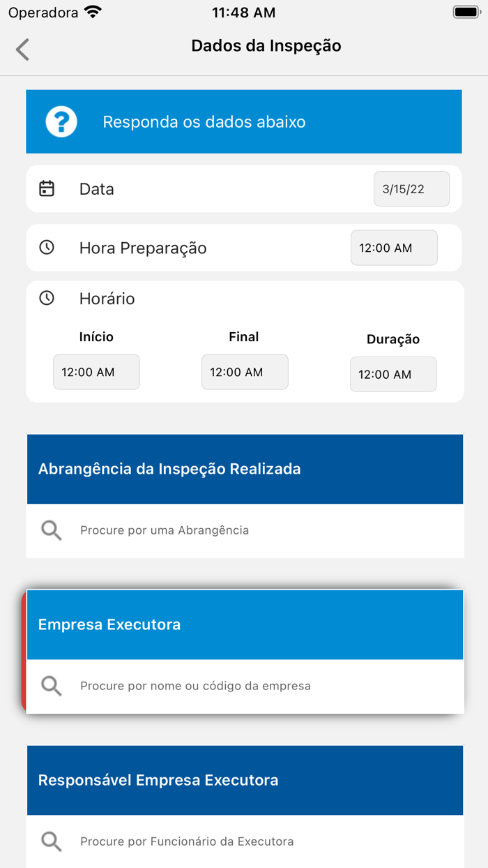The image size is (488, 868).
Task: Open the Duração time selector
Action: click(393, 374)
